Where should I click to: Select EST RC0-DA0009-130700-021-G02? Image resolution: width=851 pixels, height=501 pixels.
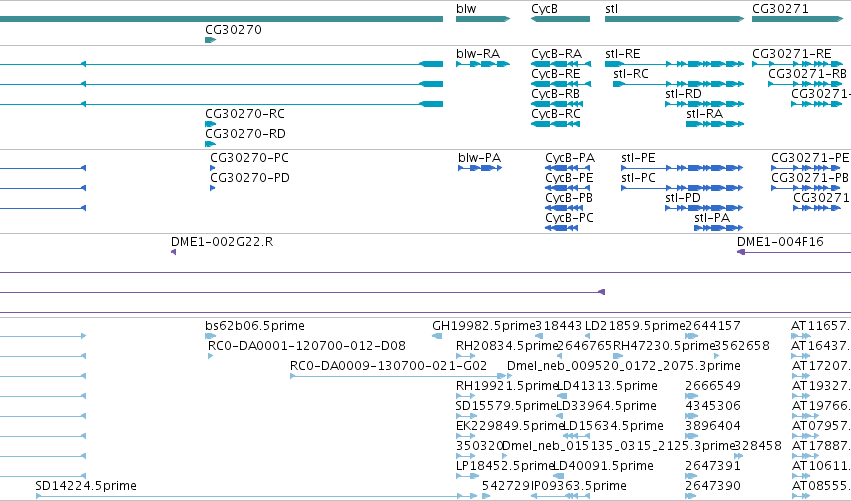(398, 376)
